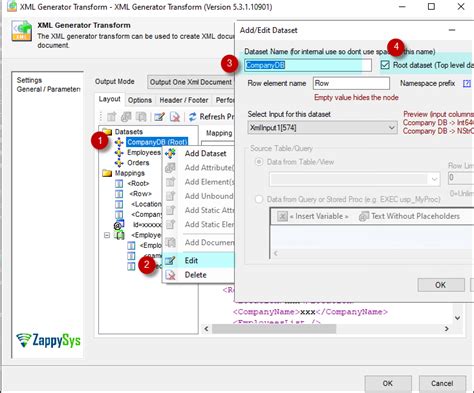Click the <Row> mapping element icon
Viewport: 474px width, 393px height.
click(119, 194)
